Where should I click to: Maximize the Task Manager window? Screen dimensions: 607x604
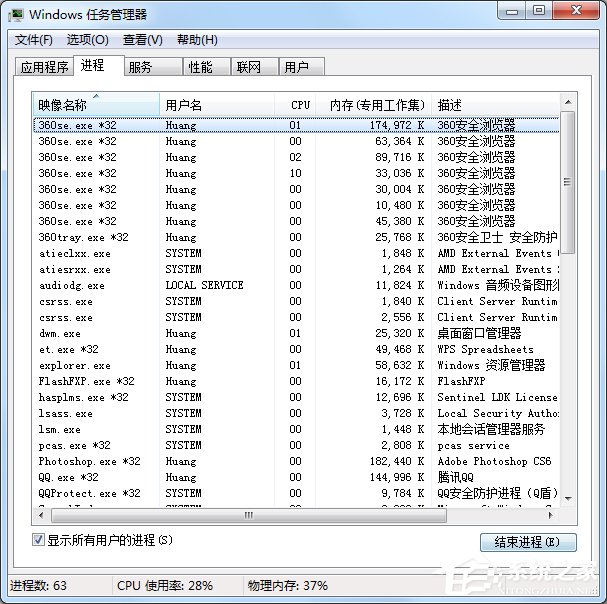[539, 10]
